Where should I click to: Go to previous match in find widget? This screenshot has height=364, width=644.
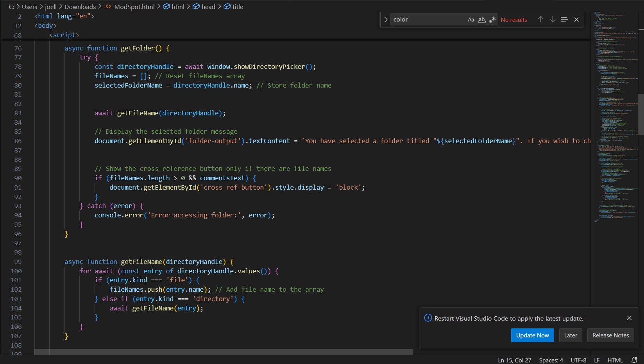tap(540, 20)
